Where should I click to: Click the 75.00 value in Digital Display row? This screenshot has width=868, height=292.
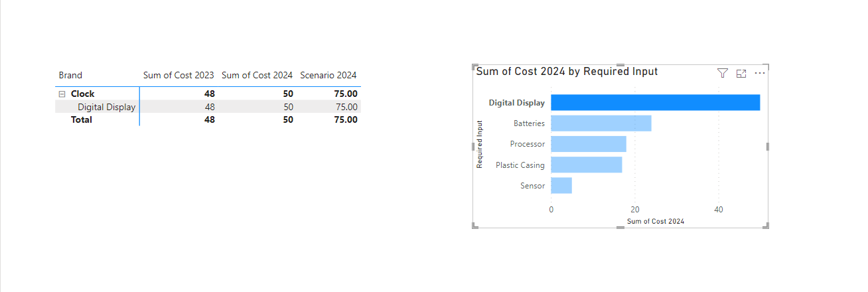346,107
